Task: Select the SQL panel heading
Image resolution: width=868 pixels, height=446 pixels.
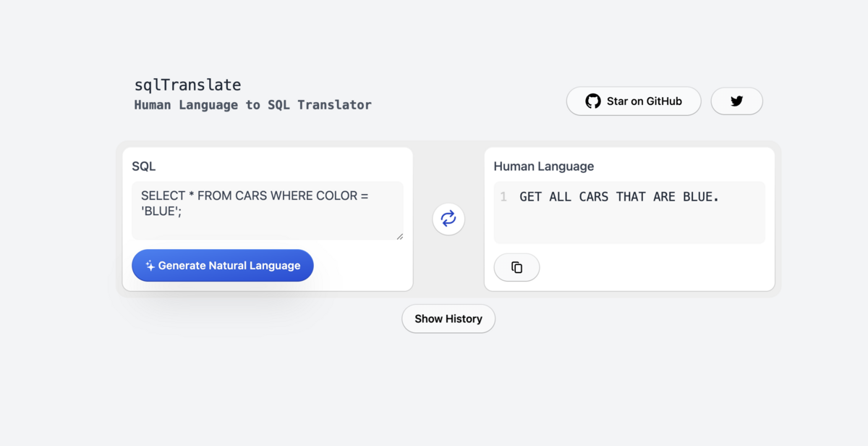Action: click(143, 166)
